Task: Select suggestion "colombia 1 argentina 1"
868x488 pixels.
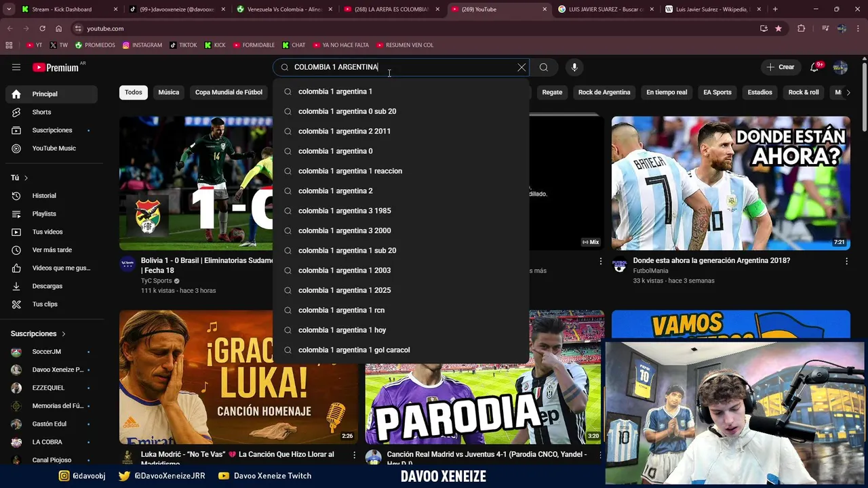Action: 401,91
